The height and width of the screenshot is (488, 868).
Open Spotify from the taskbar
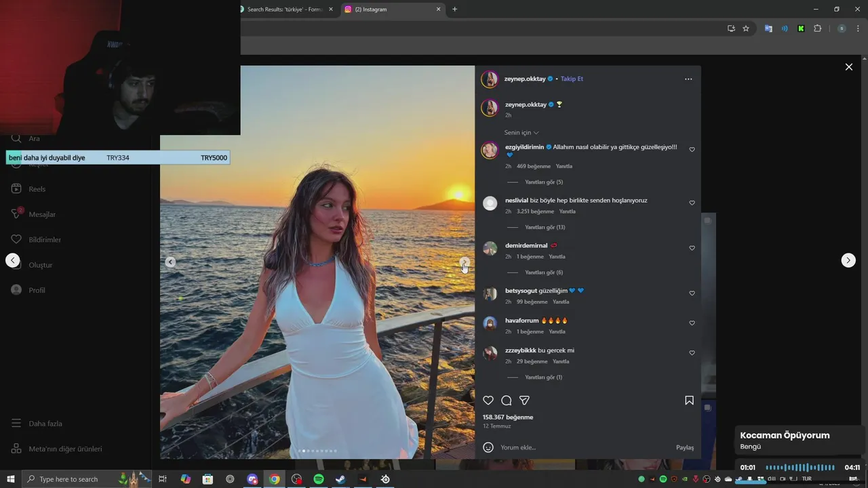[319, 479]
